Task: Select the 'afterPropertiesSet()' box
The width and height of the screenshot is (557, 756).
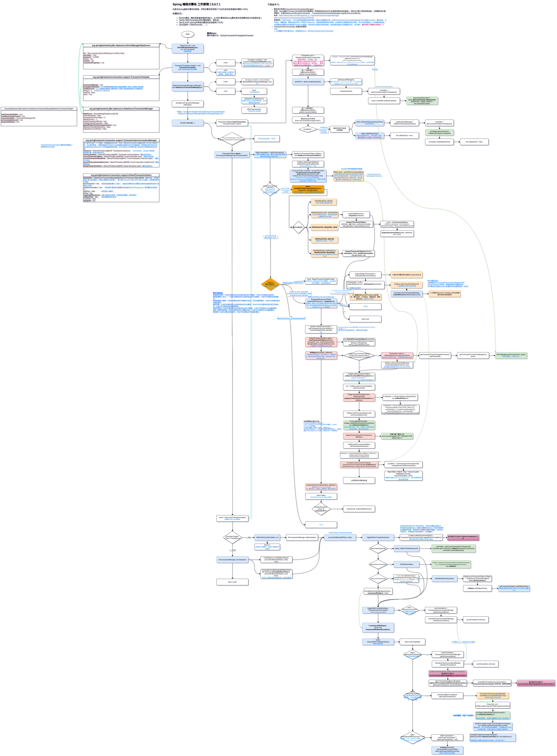Action: [254, 110]
